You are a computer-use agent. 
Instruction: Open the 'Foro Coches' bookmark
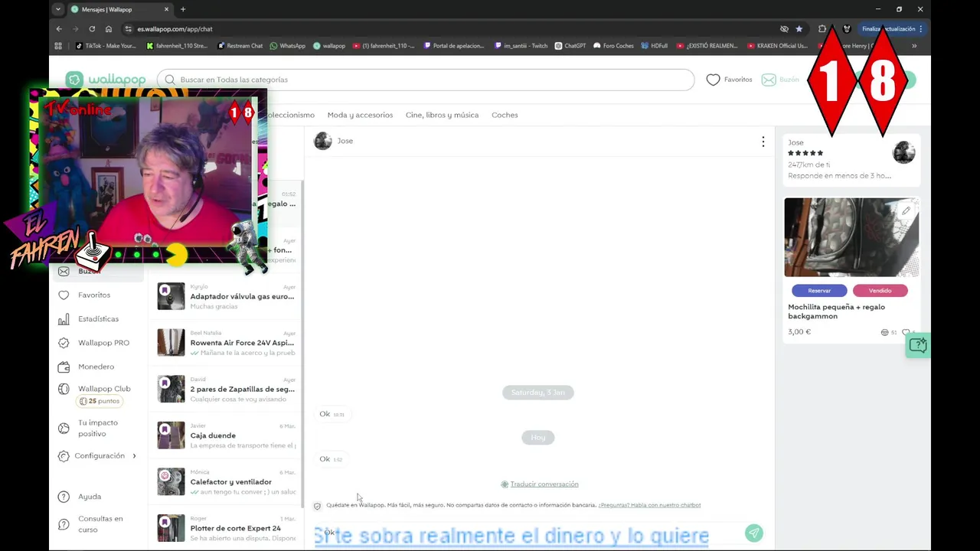coord(614,46)
